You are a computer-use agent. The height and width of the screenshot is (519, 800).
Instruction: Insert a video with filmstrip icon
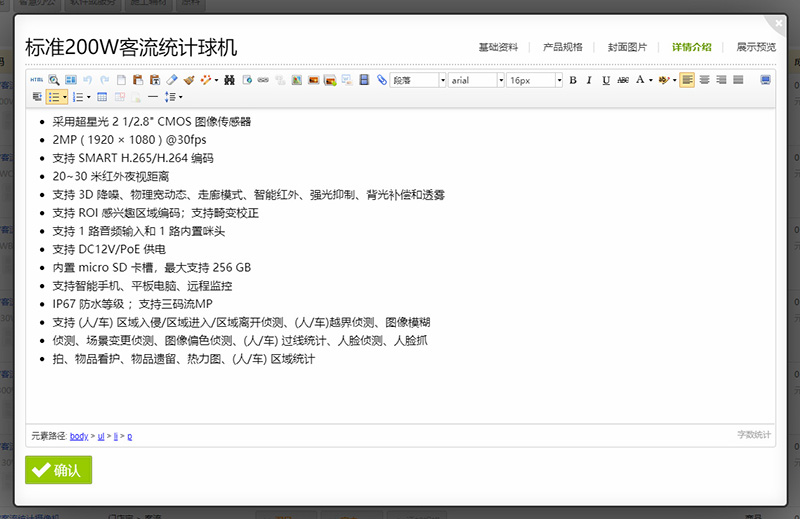tap(364, 80)
